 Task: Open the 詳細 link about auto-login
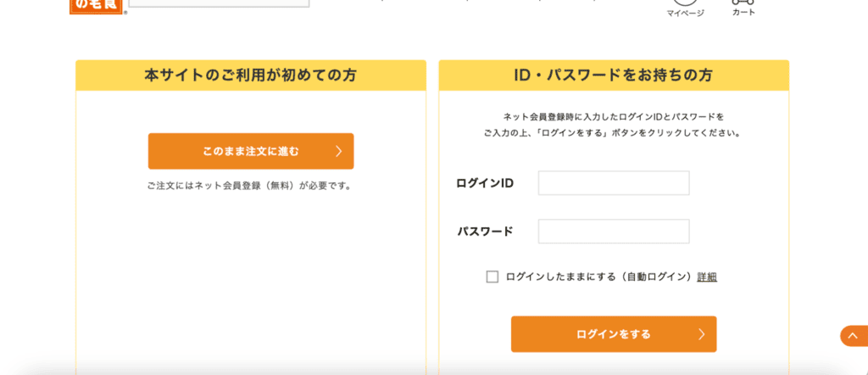pos(707,277)
